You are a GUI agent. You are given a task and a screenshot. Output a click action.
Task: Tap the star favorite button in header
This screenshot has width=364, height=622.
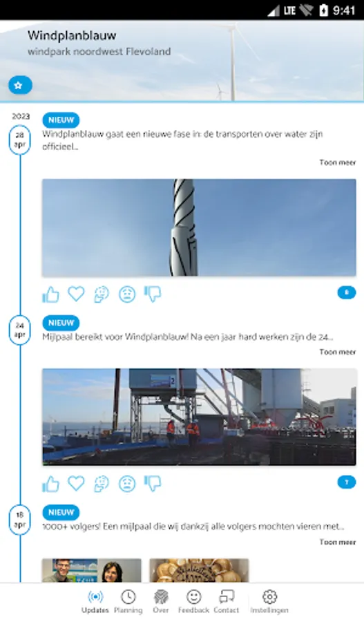[20, 85]
